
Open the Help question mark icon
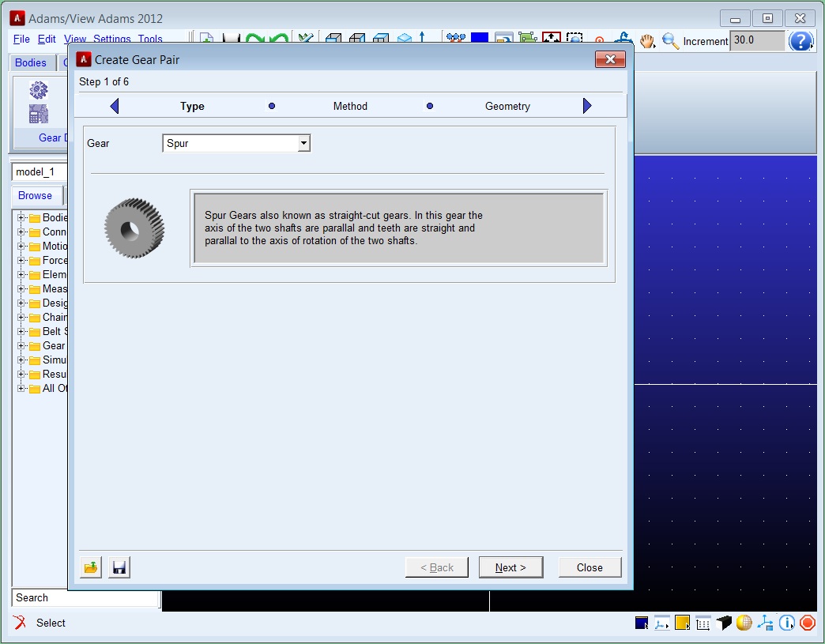click(801, 41)
